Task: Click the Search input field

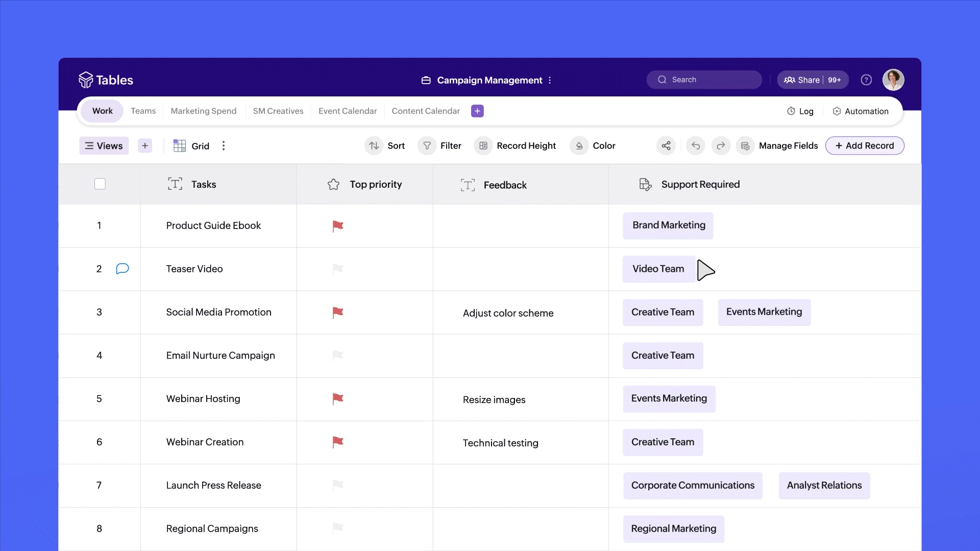Action: pyautogui.click(x=704, y=80)
